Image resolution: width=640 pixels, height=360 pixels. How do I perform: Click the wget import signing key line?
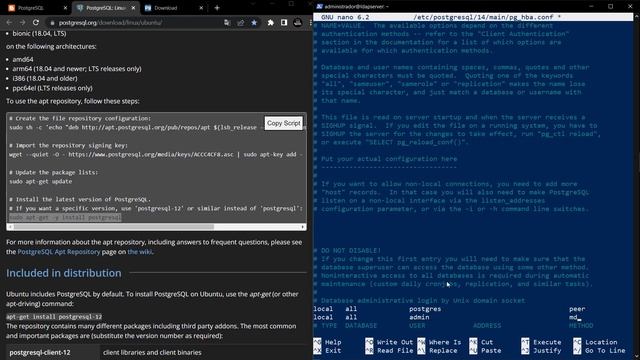point(156,154)
